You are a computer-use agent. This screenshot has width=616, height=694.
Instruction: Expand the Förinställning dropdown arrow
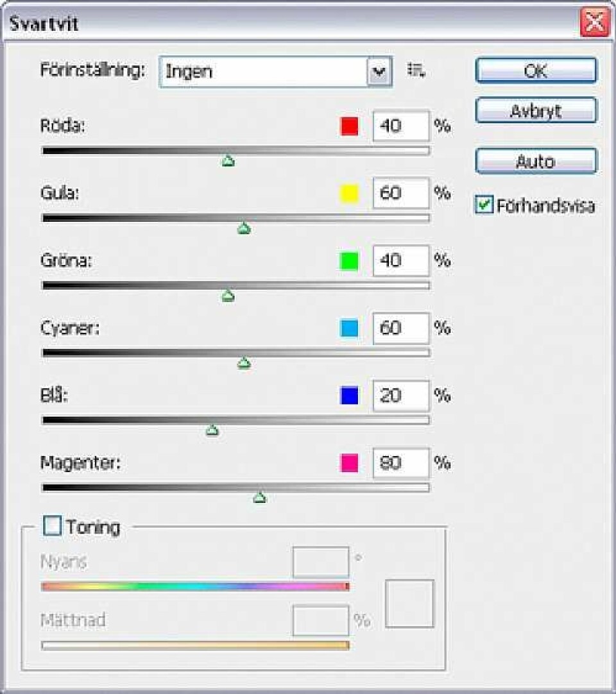(379, 71)
